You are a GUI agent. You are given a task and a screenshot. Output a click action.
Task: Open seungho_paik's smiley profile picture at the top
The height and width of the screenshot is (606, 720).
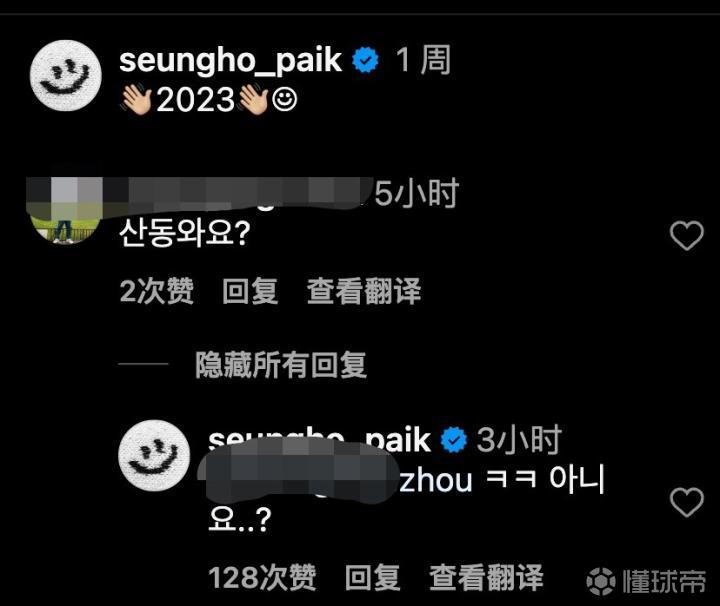tap(66, 75)
